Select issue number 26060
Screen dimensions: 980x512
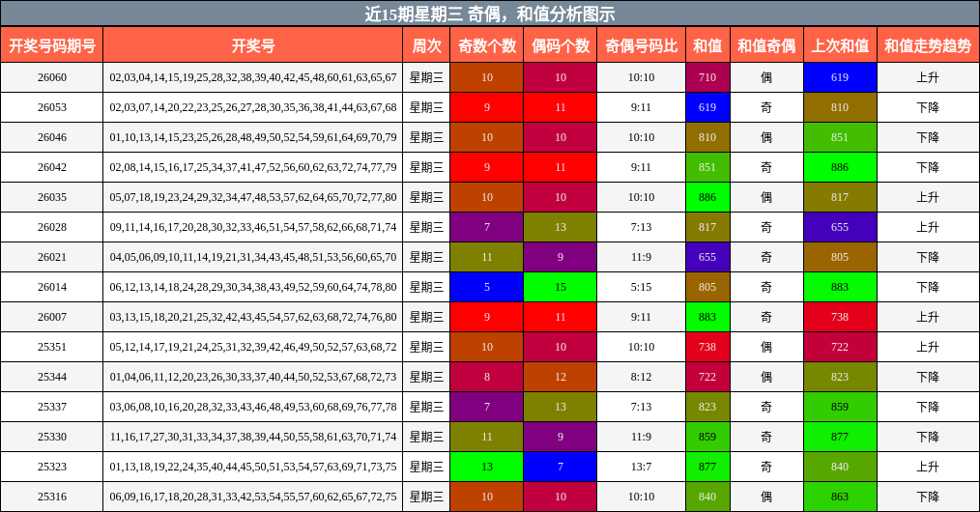(x=52, y=77)
